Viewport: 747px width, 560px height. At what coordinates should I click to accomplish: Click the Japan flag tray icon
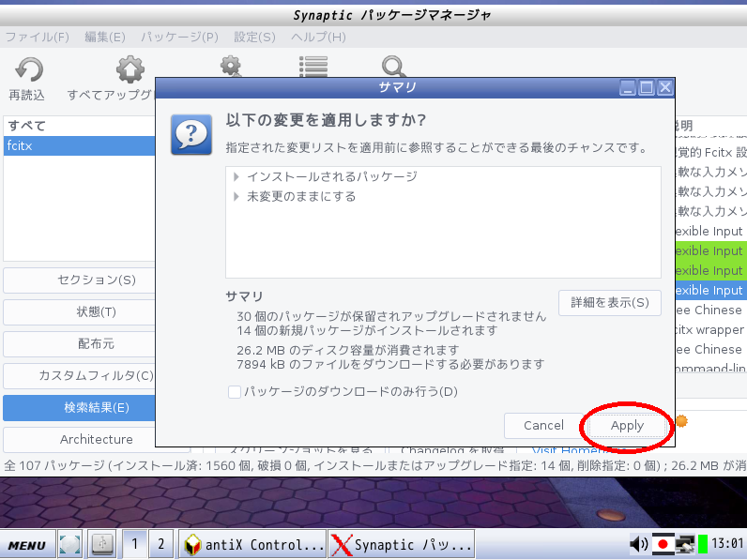(x=663, y=543)
